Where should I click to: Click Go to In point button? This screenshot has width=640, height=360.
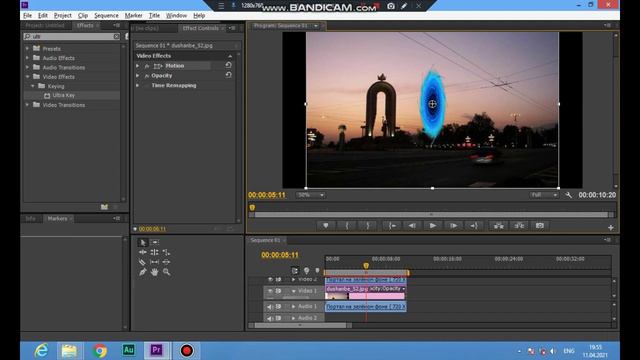point(392,226)
